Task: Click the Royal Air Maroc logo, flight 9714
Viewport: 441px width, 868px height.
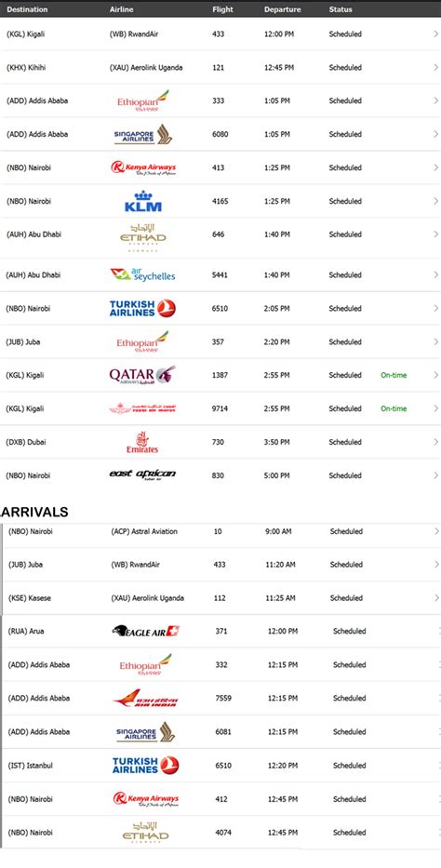Action: pyautogui.click(x=142, y=408)
